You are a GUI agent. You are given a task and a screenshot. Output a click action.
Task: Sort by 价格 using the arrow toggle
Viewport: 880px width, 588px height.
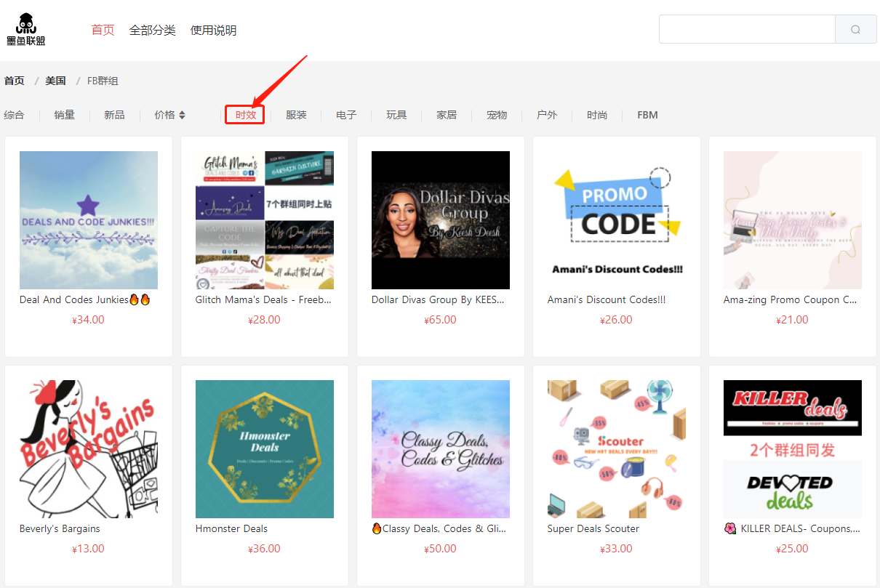(x=182, y=115)
